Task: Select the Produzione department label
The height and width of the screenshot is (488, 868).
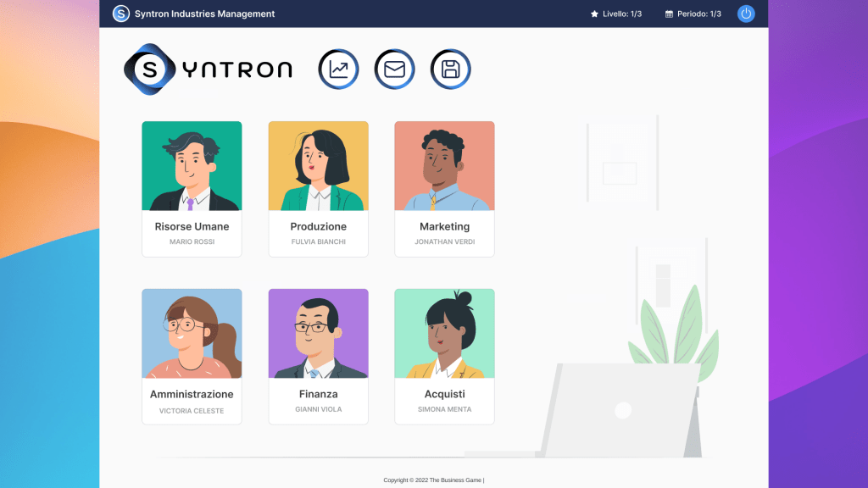Action: (x=319, y=226)
